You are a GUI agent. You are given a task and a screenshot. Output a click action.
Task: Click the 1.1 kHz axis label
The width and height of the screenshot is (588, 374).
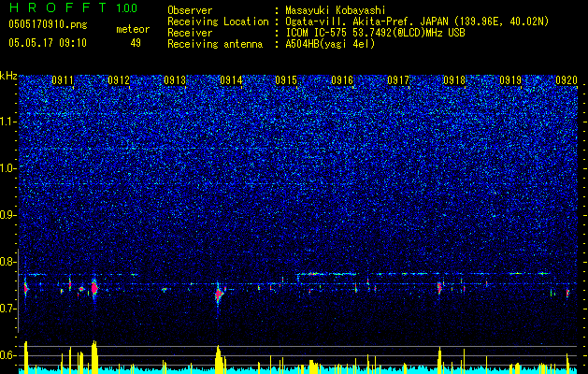8,122
